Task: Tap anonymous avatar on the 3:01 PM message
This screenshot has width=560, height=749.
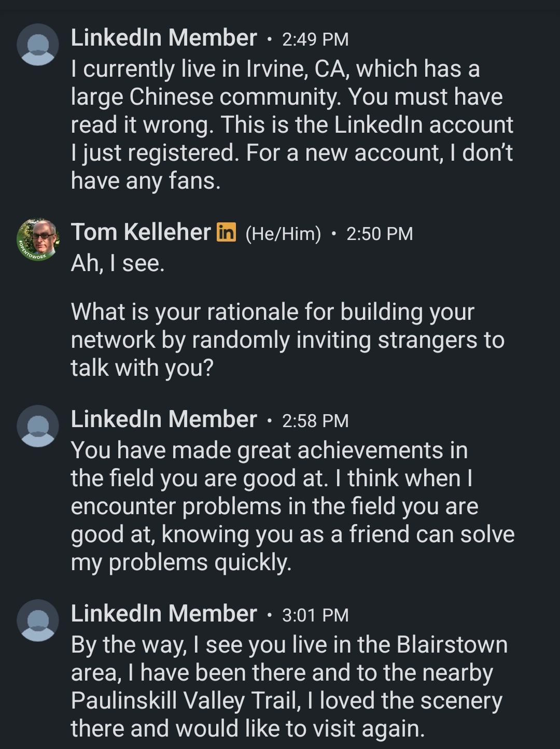Action: point(38,620)
